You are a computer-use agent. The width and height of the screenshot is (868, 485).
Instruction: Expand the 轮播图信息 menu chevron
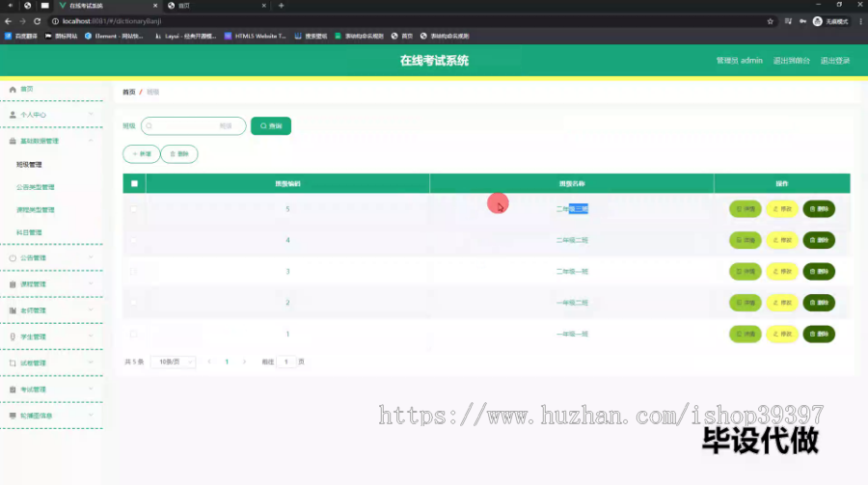(x=91, y=416)
